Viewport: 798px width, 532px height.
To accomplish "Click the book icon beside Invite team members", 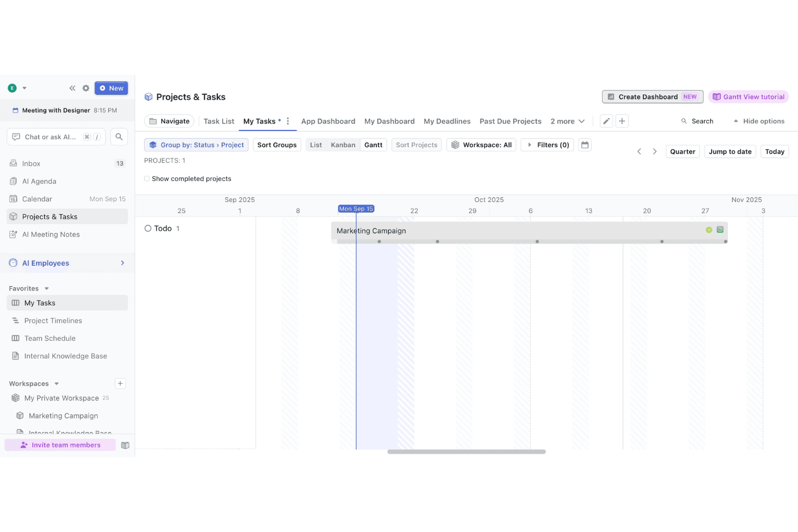I will (125, 445).
